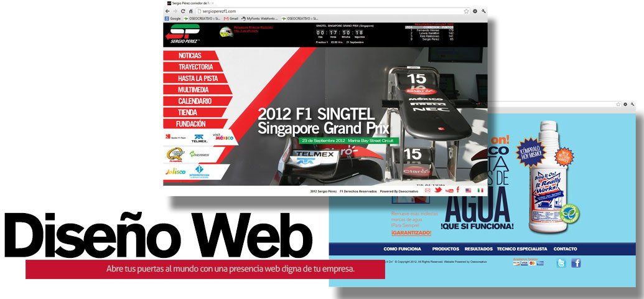The height and width of the screenshot is (299, 644).
Task: Open MyFonts: Webfonts bookmark
Action: [x=259, y=19]
